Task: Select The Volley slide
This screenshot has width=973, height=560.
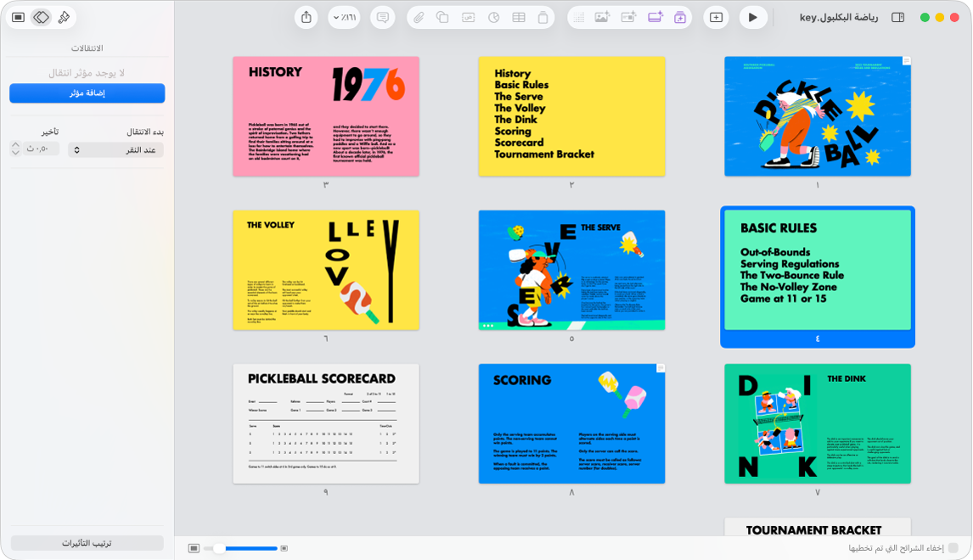Action: point(326,270)
